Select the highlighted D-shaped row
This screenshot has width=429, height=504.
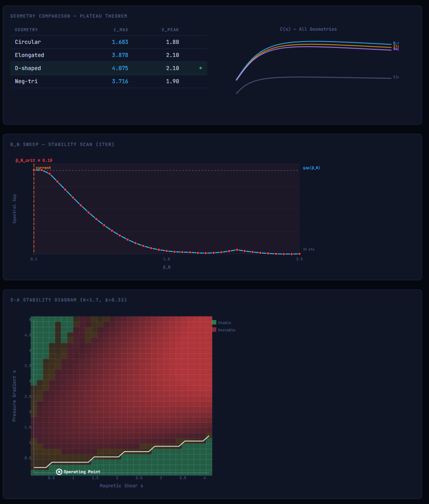point(108,68)
